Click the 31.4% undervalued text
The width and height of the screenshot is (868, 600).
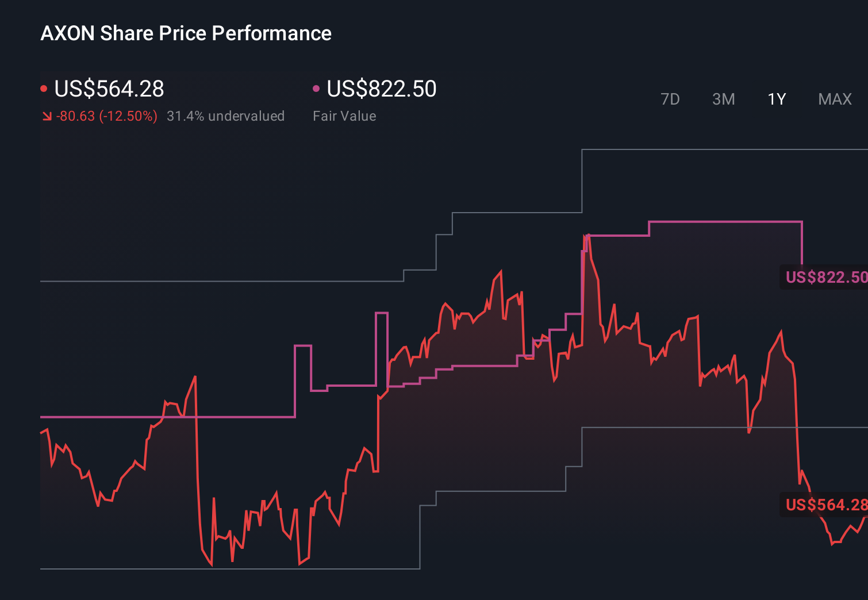225,116
